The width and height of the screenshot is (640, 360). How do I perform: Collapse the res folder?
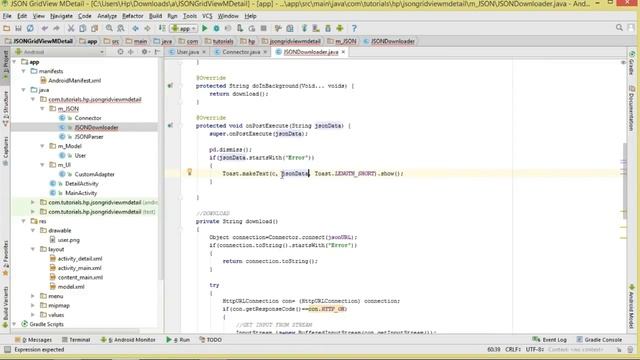24,221
